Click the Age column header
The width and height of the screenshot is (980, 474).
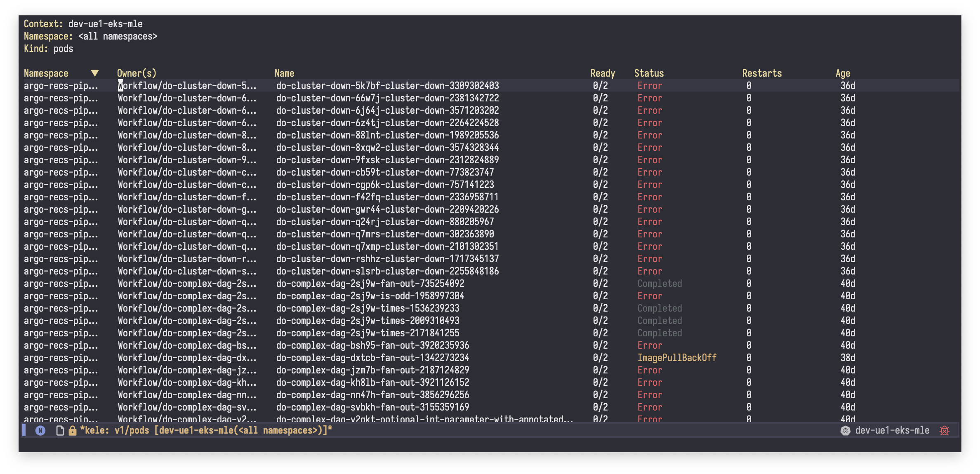[843, 73]
